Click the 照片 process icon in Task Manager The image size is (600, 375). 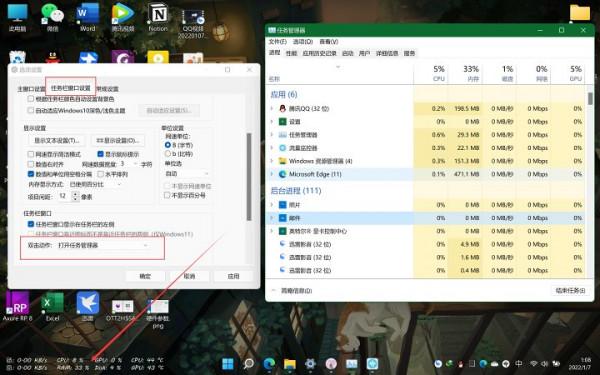point(282,205)
